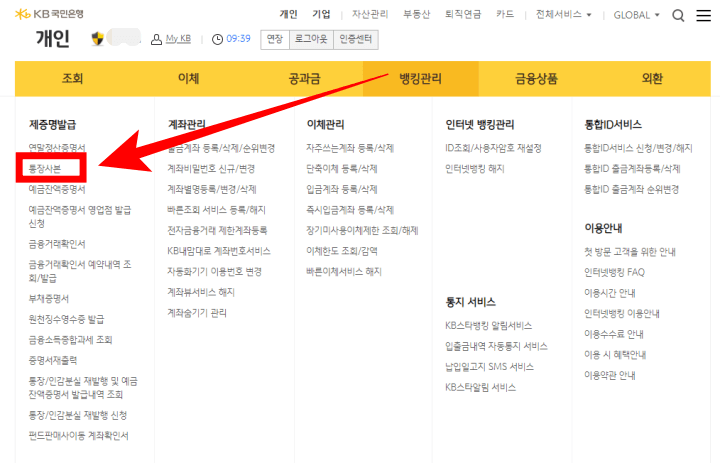Click the 증명서재출력 link
This screenshot has width=720, height=463.
(x=53, y=361)
